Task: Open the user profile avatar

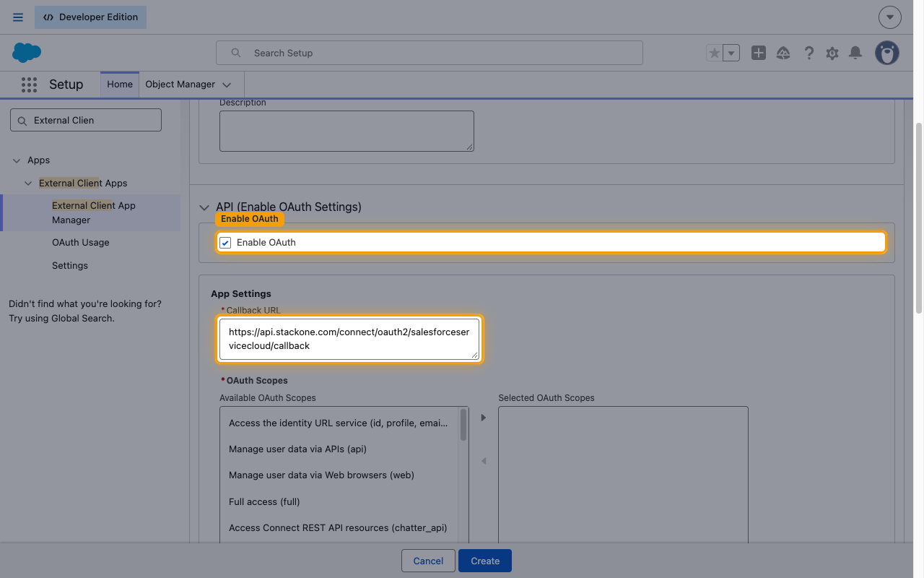Action: (887, 53)
